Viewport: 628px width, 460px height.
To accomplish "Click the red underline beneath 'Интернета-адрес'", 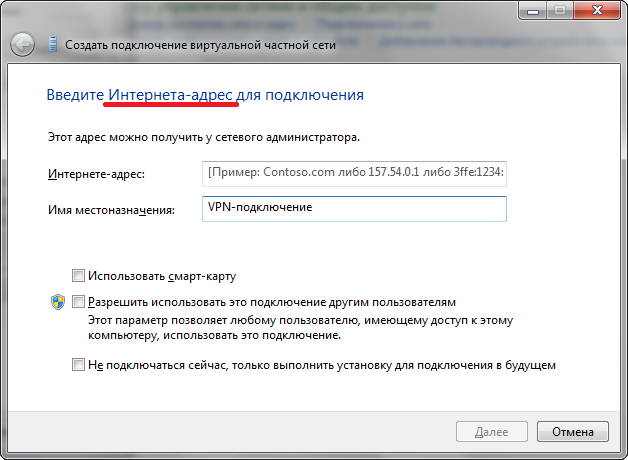I will coord(172,104).
